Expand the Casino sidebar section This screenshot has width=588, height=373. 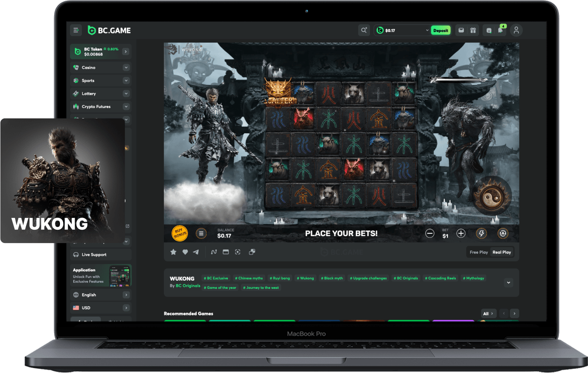[126, 68]
